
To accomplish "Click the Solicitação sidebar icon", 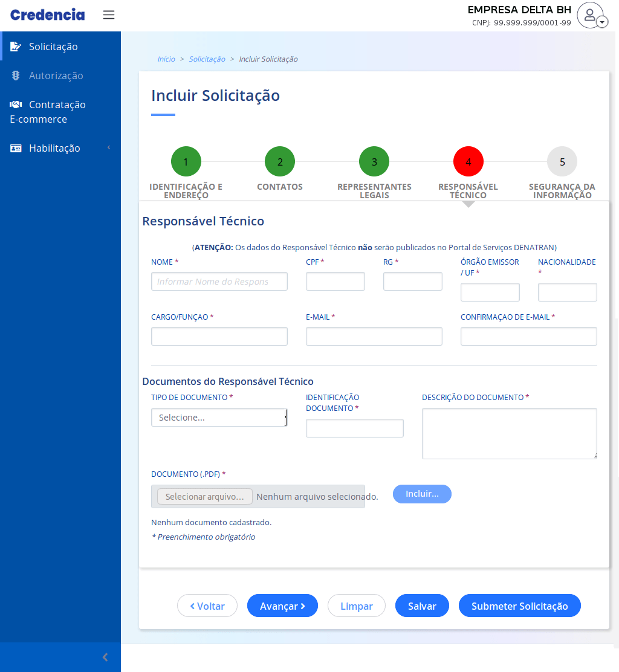I will coord(16,47).
